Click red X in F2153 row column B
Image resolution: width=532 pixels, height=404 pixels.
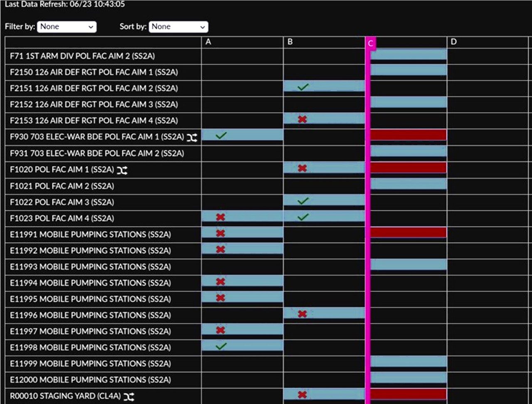click(303, 119)
